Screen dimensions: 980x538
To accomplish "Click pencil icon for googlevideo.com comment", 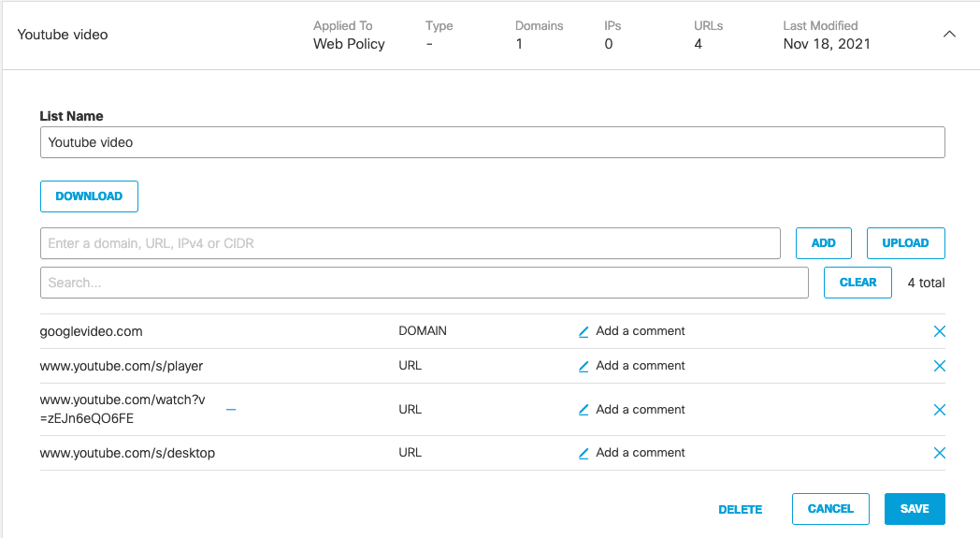I will [x=584, y=331].
